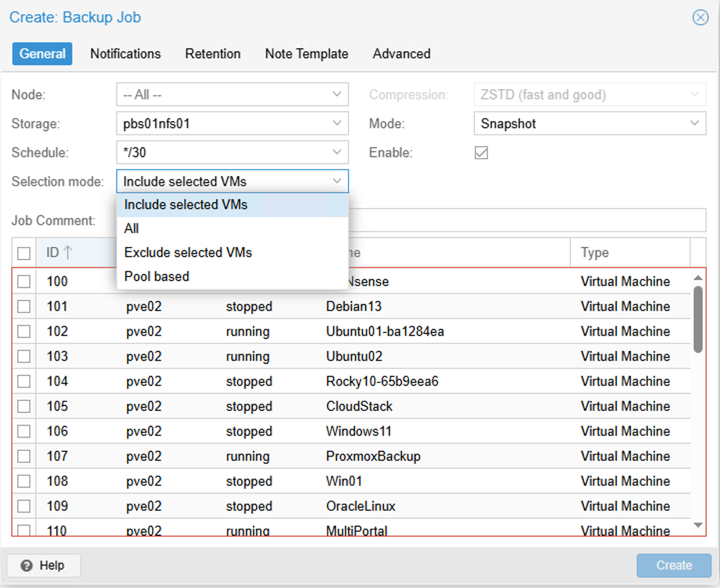Open the Notifications tab

tap(125, 54)
